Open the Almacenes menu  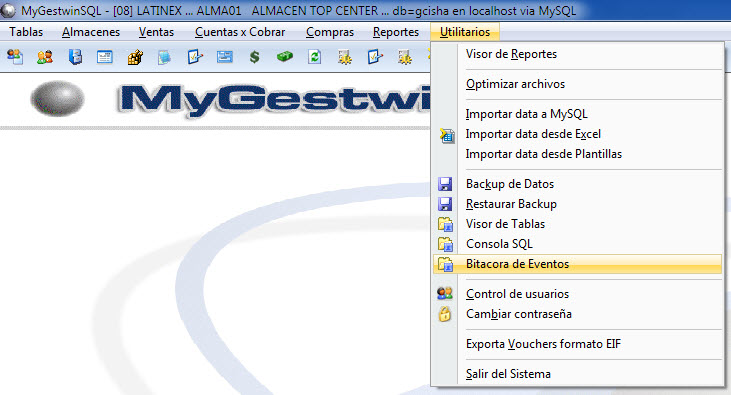(x=91, y=32)
